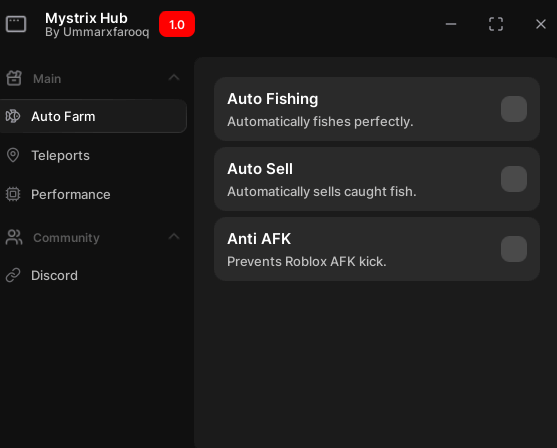Image resolution: width=557 pixels, height=448 pixels.
Task: Click the 'Auto Fishing' title text
Action: coord(272,99)
